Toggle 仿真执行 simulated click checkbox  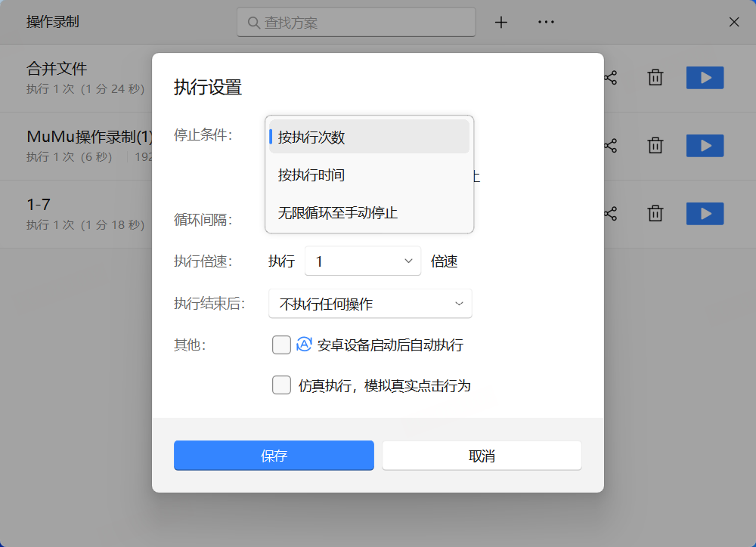pos(281,385)
